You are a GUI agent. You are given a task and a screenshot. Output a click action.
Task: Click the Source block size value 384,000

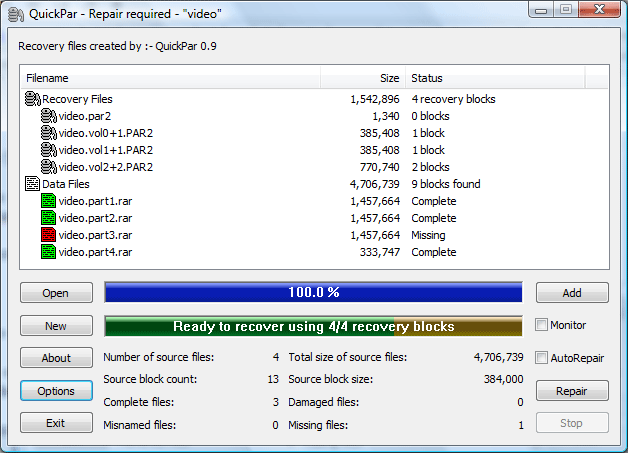coord(503,379)
